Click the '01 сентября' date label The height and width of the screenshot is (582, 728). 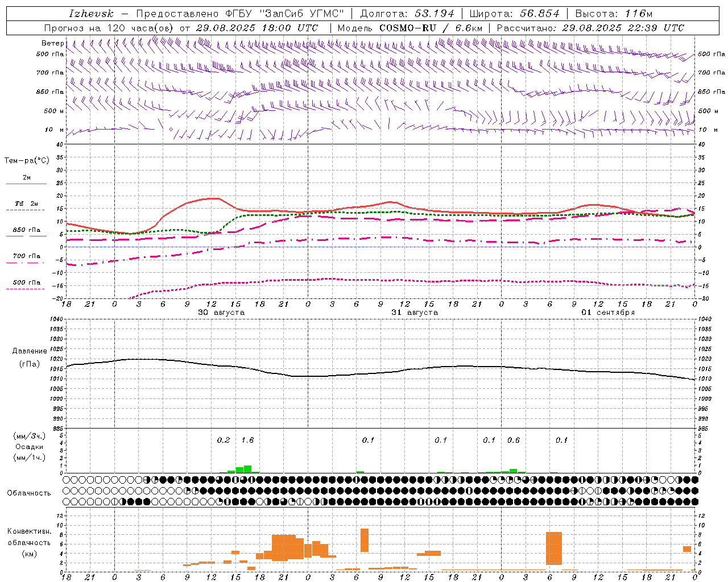tap(608, 313)
